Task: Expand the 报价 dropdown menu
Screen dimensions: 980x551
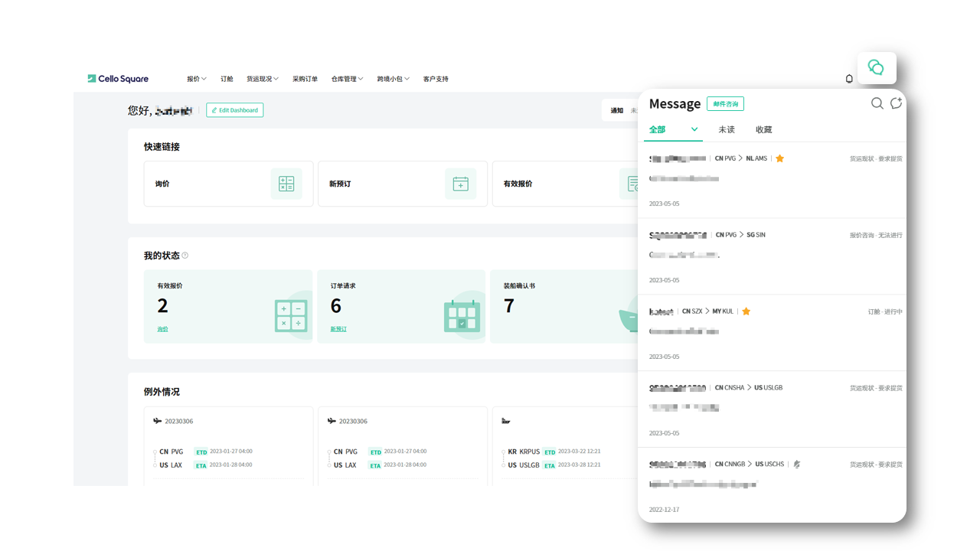Action: tap(197, 79)
